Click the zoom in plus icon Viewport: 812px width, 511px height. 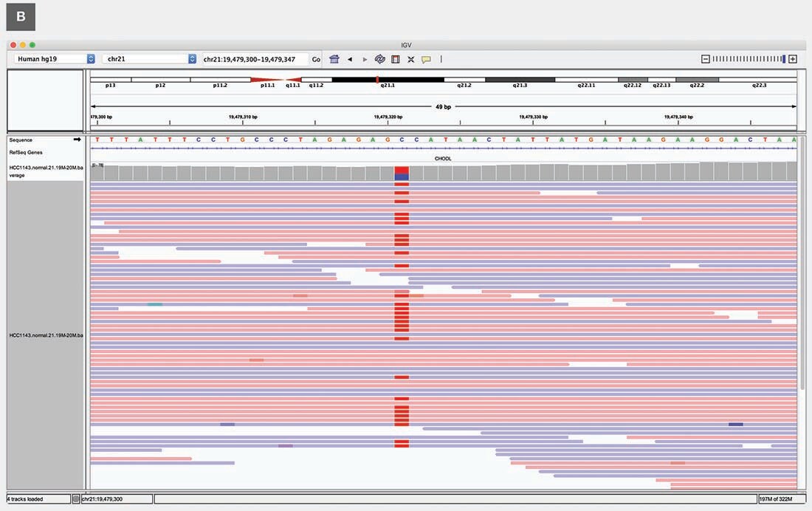click(x=791, y=58)
